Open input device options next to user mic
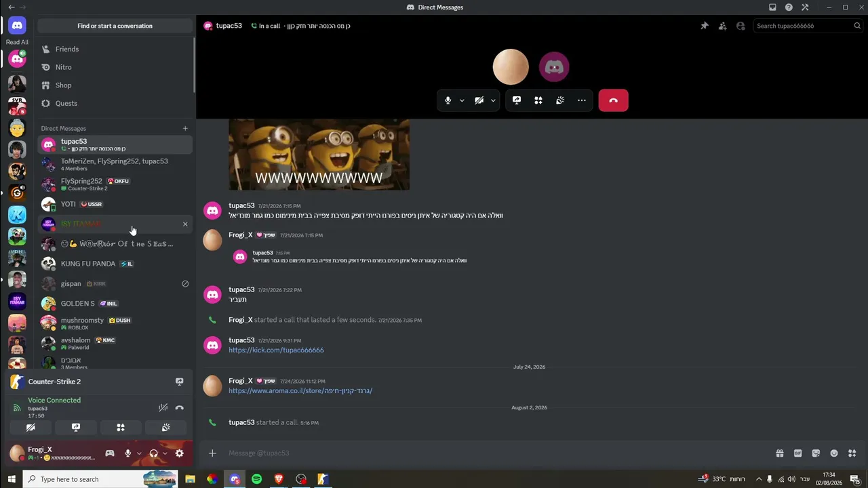This screenshot has height=488, width=868. pyautogui.click(x=139, y=453)
